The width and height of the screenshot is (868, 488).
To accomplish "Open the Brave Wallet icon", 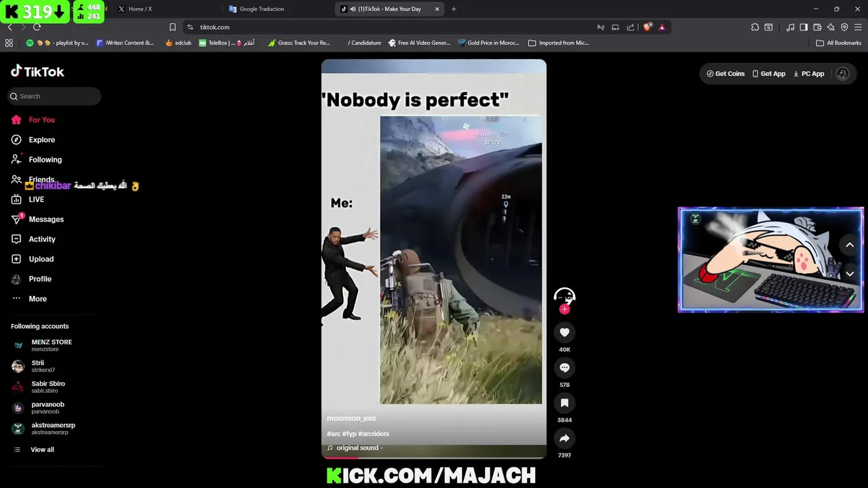I will 817,27.
